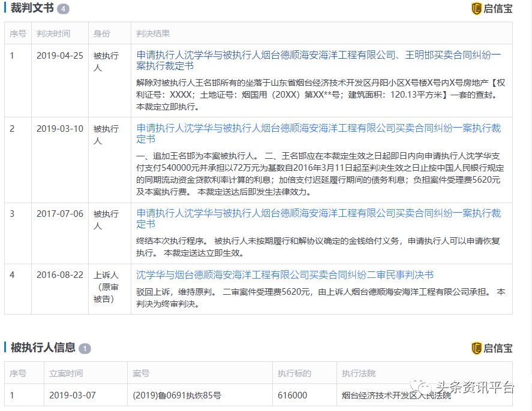Click the 案号 column header

(x=141, y=373)
